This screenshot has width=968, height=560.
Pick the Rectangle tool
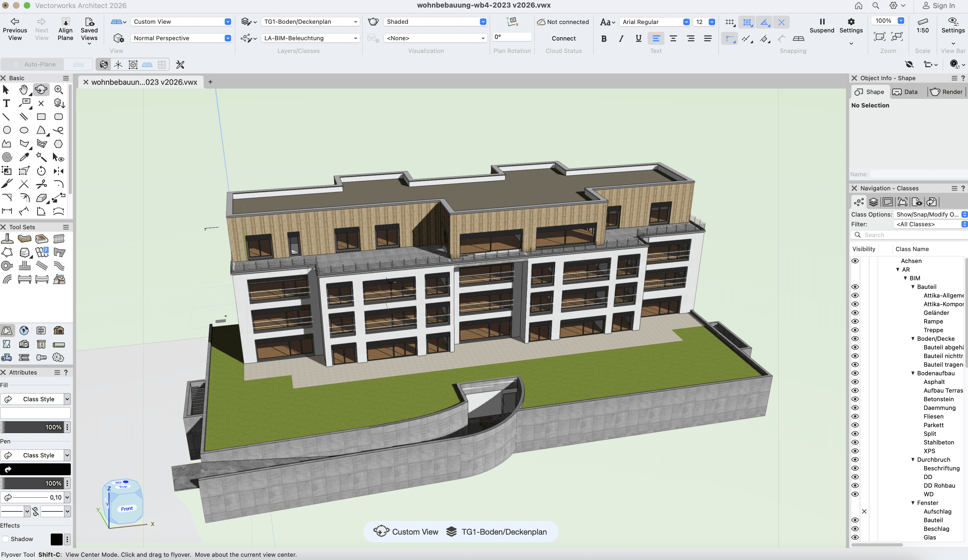[x=41, y=117]
